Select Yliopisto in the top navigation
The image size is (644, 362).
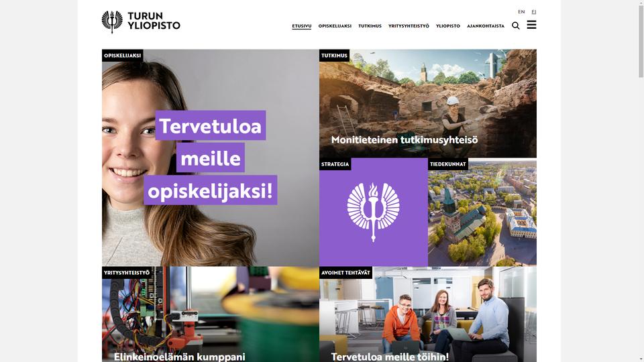point(447,26)
